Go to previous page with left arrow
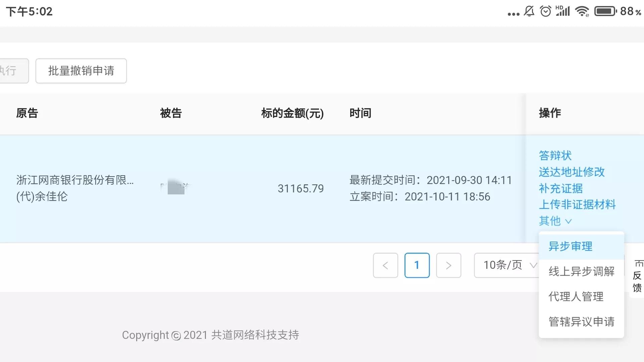The image size is (644, 362). (385, 265)
